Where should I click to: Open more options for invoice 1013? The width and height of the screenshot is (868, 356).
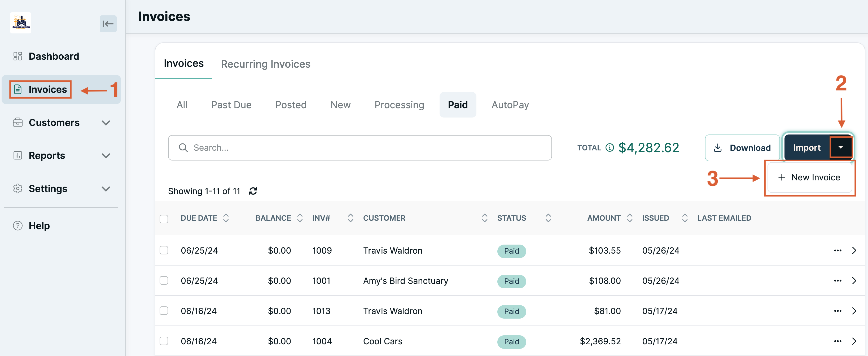838,311
